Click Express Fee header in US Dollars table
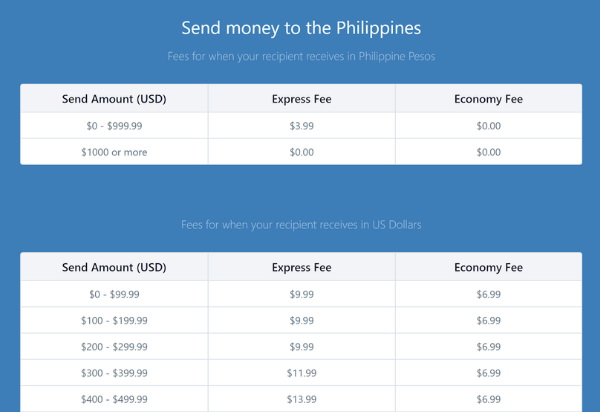Image resolution: width=600 pixels, height=412 pixels. click(x=301, y=267)
